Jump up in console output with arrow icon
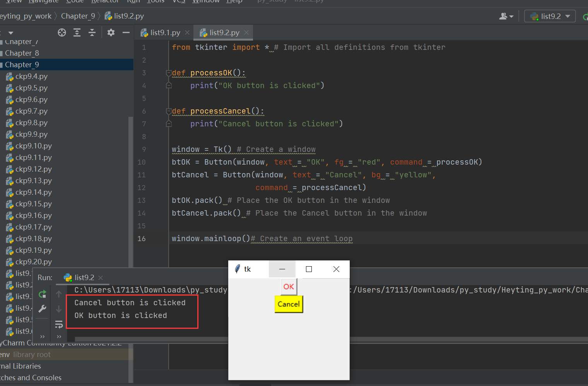The image size is (588, 386). coord(59,294)
